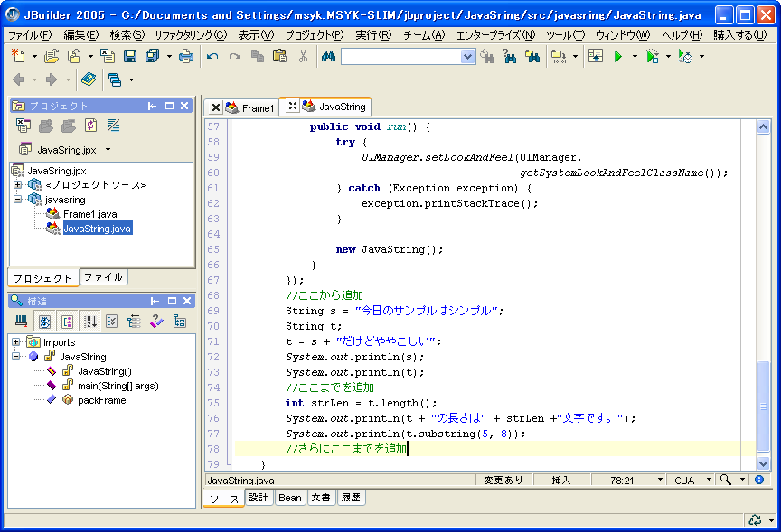Click the Paste clipboard icon
The height and width of the screenshot is (532, 781).
click(279, 56)
